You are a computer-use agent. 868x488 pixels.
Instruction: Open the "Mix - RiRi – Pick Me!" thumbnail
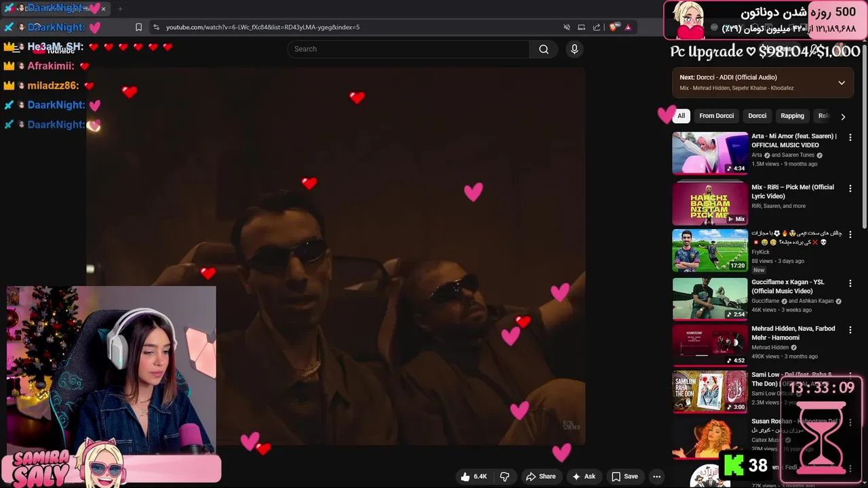(710, 202)
